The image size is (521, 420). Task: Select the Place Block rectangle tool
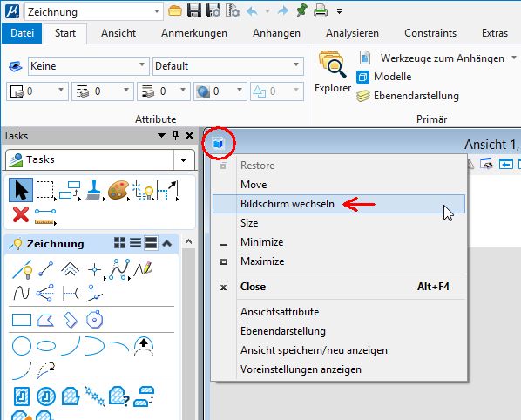tap(22, 320)
